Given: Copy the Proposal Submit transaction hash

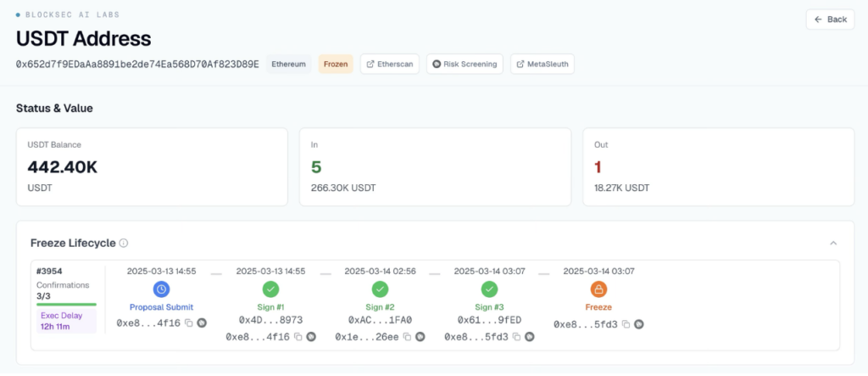Looking at the screenshot, I should pos(188,323).
